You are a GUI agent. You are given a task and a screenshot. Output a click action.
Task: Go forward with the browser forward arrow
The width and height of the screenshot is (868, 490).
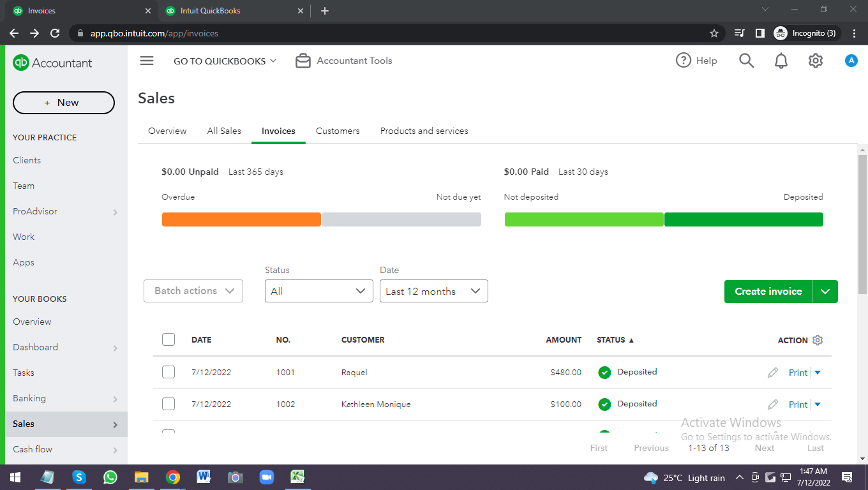click(x=34, y=33)
